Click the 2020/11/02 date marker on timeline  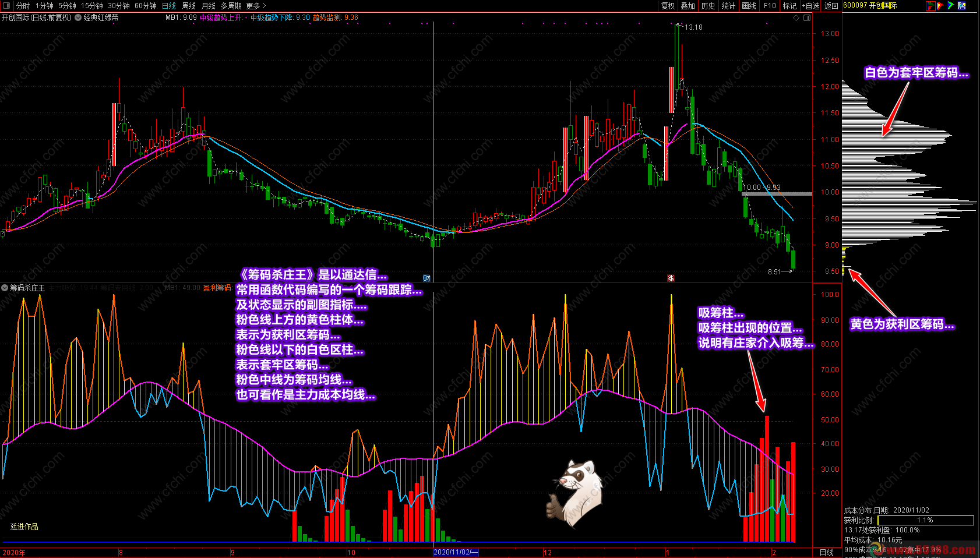[x=456, y=552]
